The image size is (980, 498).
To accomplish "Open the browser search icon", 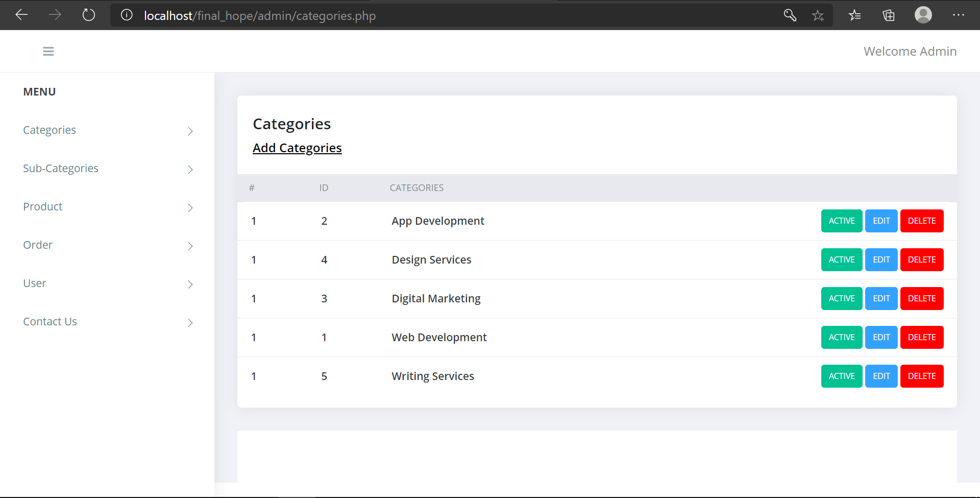I will [x=789, y=15].
